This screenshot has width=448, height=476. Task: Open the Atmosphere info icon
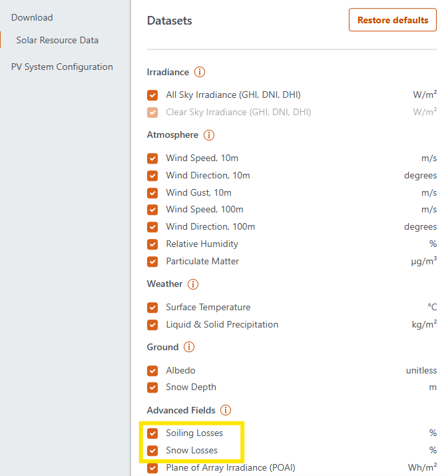(209, 135)
